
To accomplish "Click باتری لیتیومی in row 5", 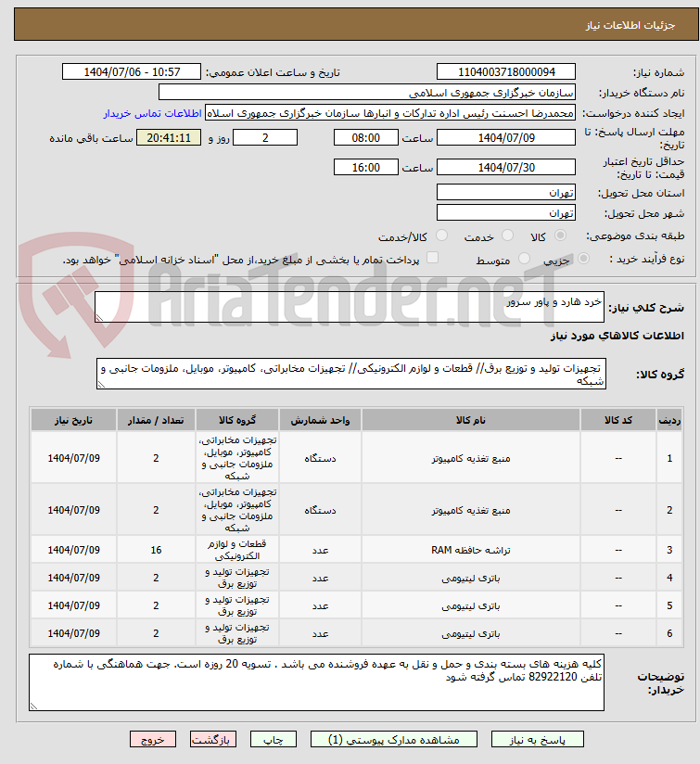I will coord(471,605).
